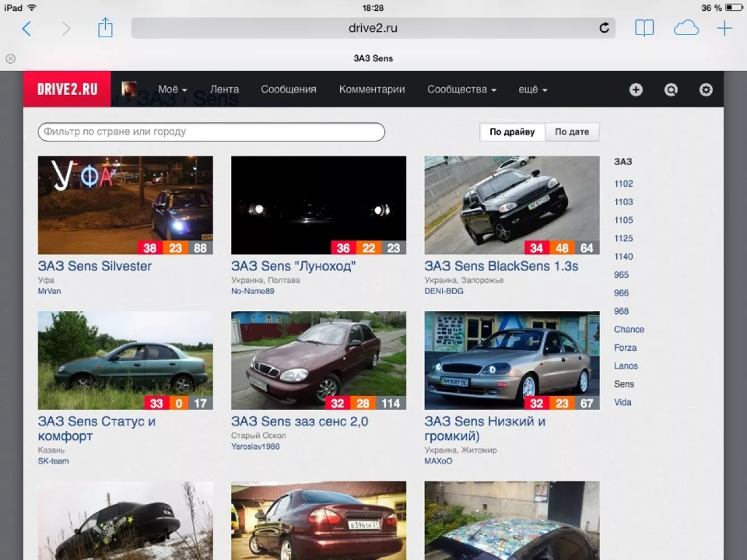Image resolution: width=747 pixels, height=560 pixels.
Task: Open BlackSens 1.3s car photo
Action: [x=512, y=205]
